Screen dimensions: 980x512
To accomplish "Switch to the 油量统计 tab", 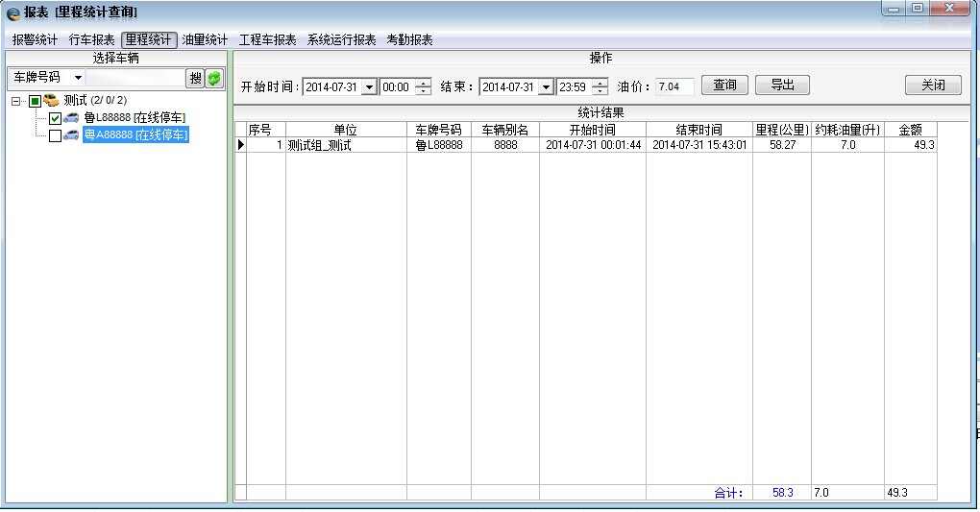I will (x=205, y=40).
